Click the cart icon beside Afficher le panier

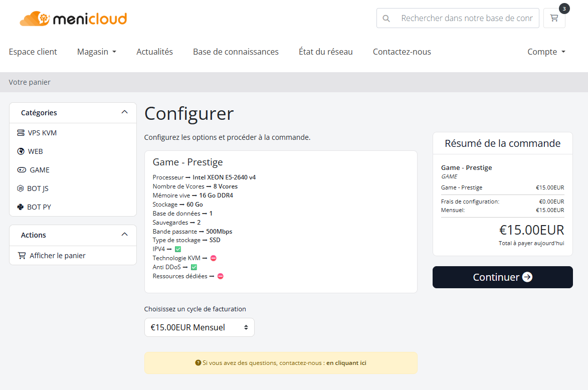coord(22,255)
